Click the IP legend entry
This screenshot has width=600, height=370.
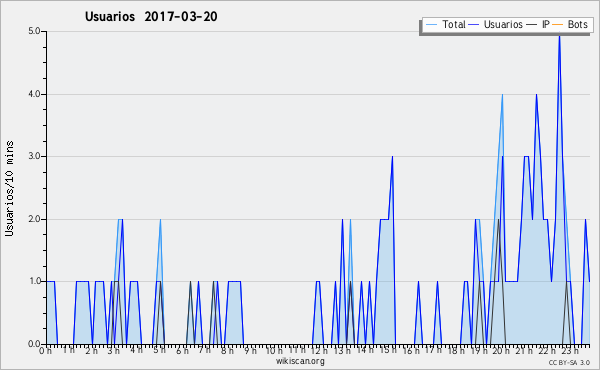pyautogui.click(x=538, y=25)
